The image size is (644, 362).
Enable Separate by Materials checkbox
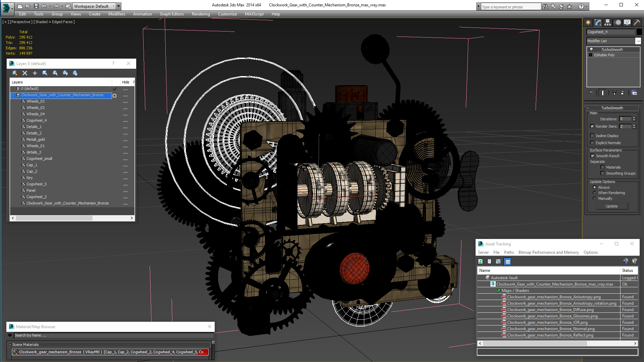[x=602, y=167]
